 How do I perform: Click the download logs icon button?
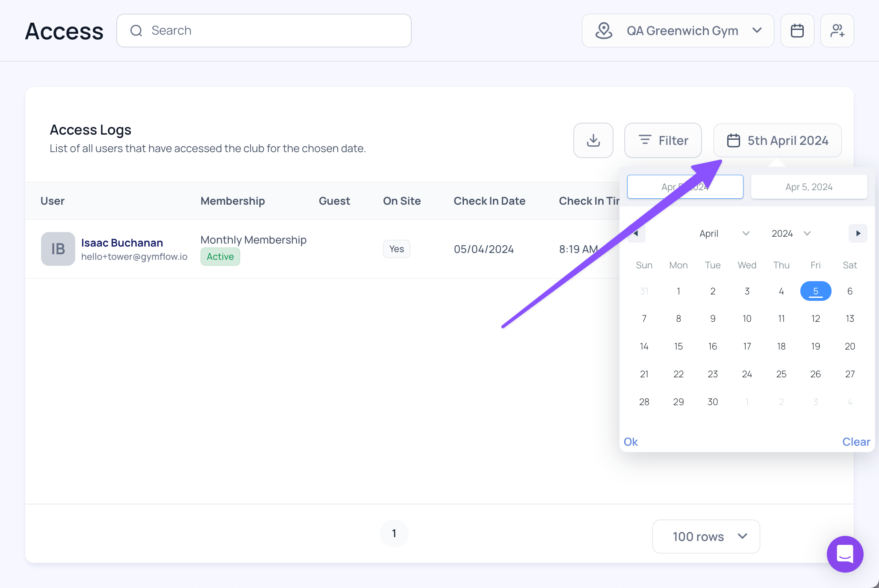click(593, 141)
